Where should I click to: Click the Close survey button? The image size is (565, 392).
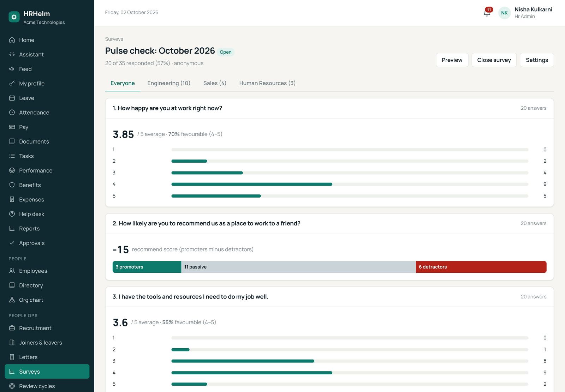click(x=494, y=60)
